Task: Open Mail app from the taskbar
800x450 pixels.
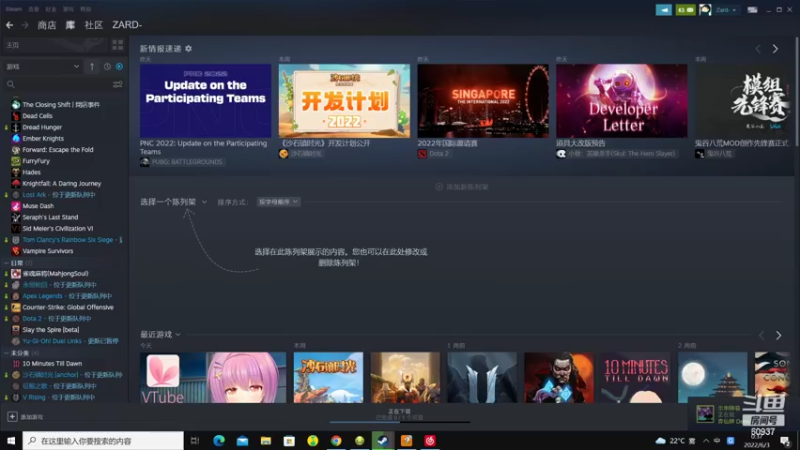Action: [x=242, y=440]
